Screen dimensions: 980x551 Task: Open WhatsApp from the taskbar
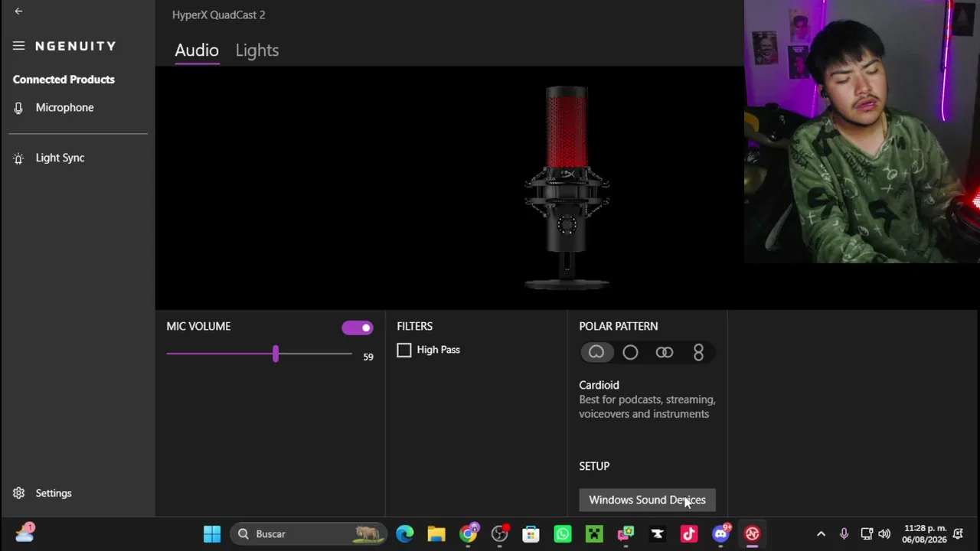tap(563, 533)
